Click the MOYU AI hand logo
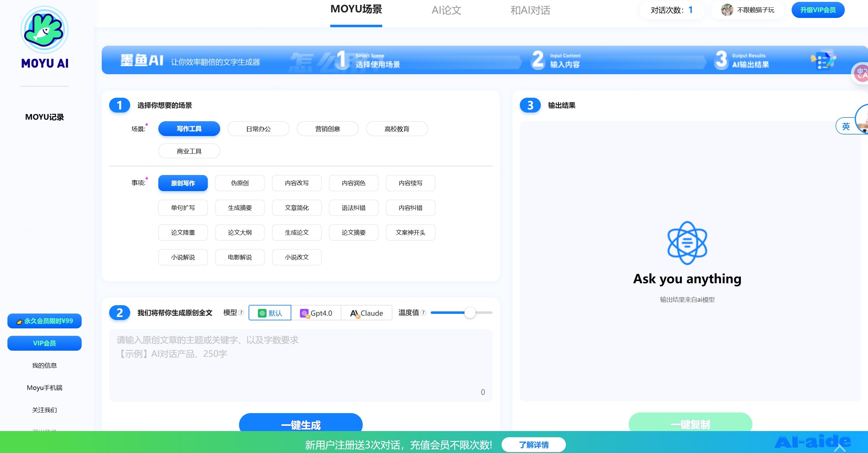 point(45,30)
